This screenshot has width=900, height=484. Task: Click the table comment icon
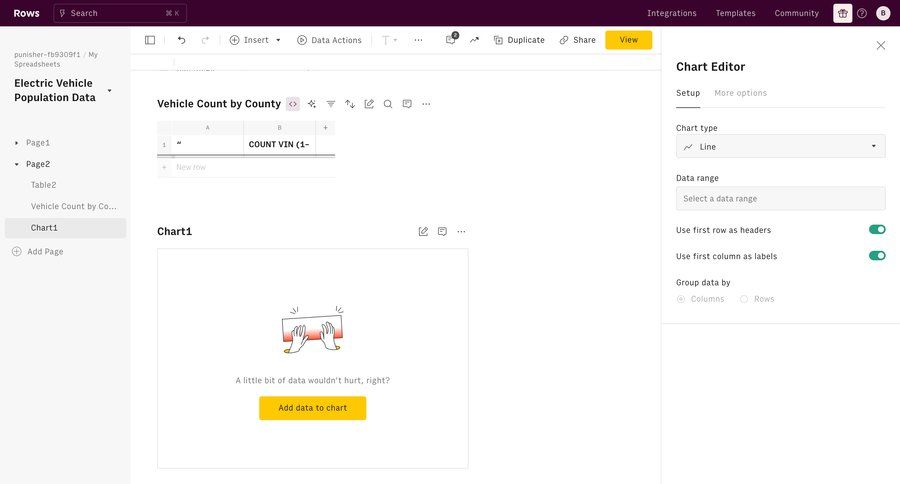click(x=407, y=104)
